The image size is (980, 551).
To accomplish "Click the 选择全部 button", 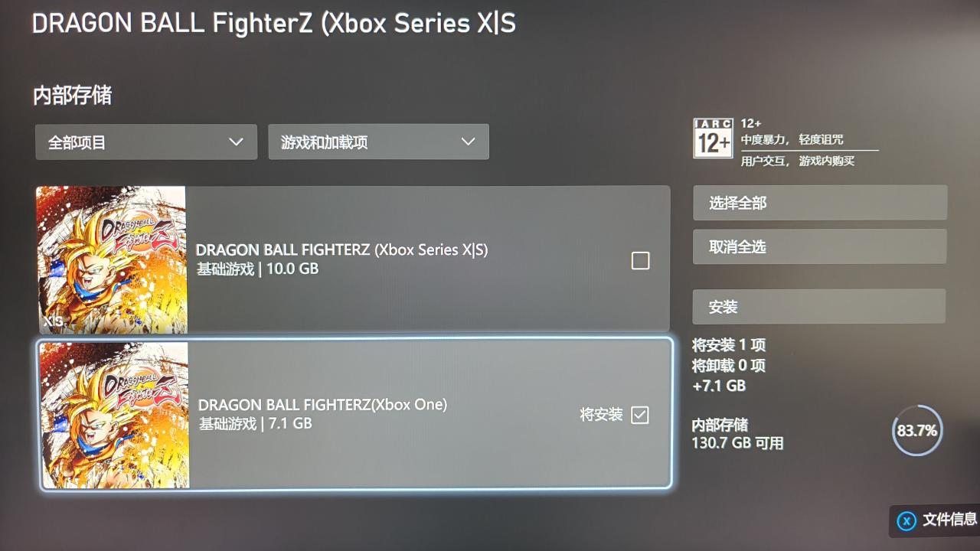I will (x=820, y=203).
